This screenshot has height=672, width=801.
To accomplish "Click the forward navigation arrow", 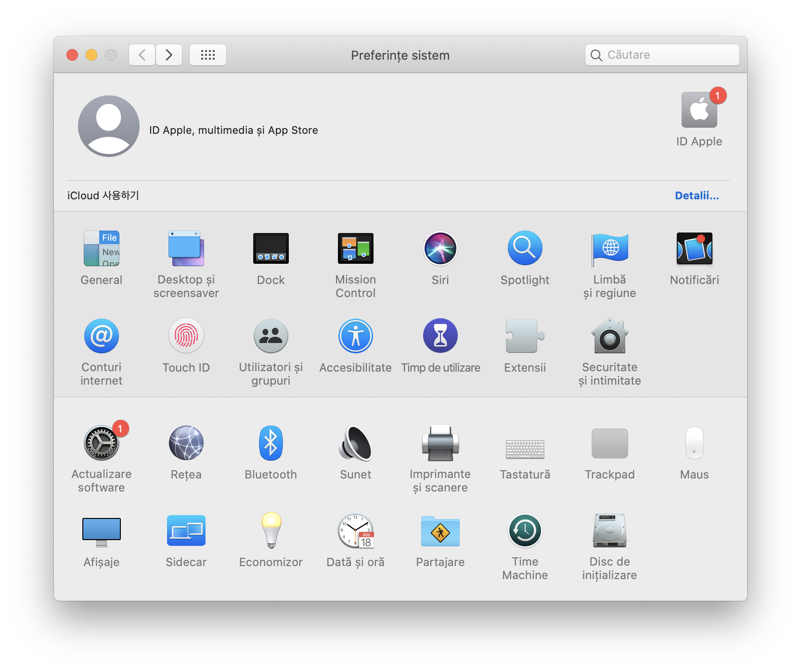I will pyautogui.click(x=169, y=55).
